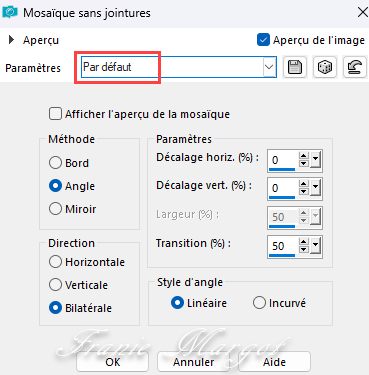Open the Paramètres preset dropdown arrow
Screen dimensions: 369x375
(x=269, y=67)
